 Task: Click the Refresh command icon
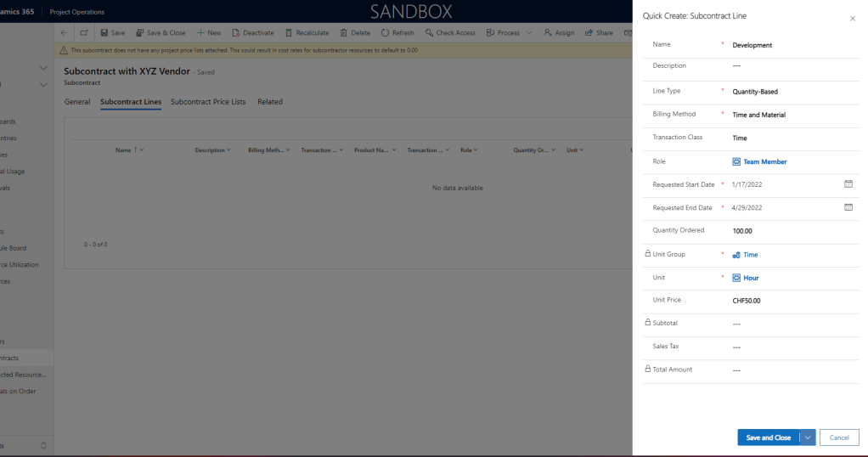386,33
